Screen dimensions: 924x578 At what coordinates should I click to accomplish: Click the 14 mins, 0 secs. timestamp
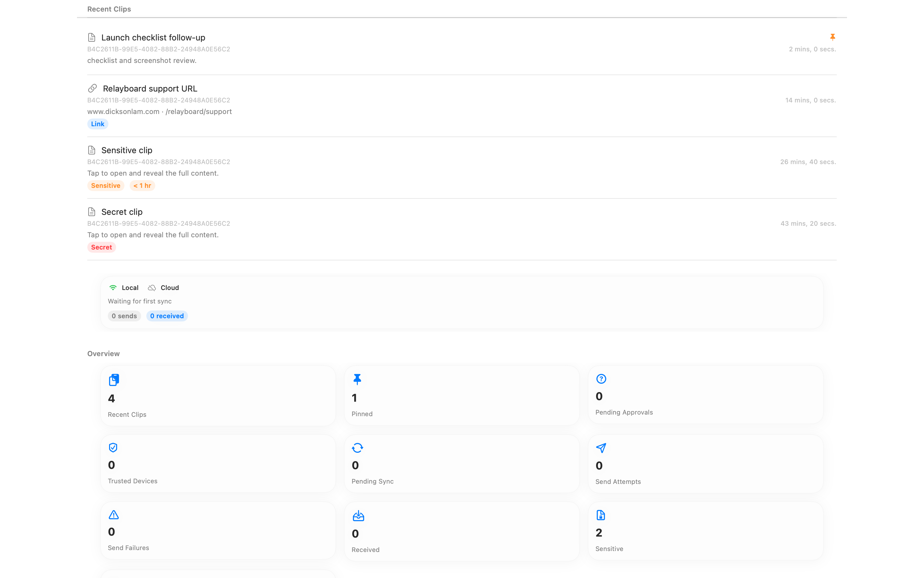[811, 100]
